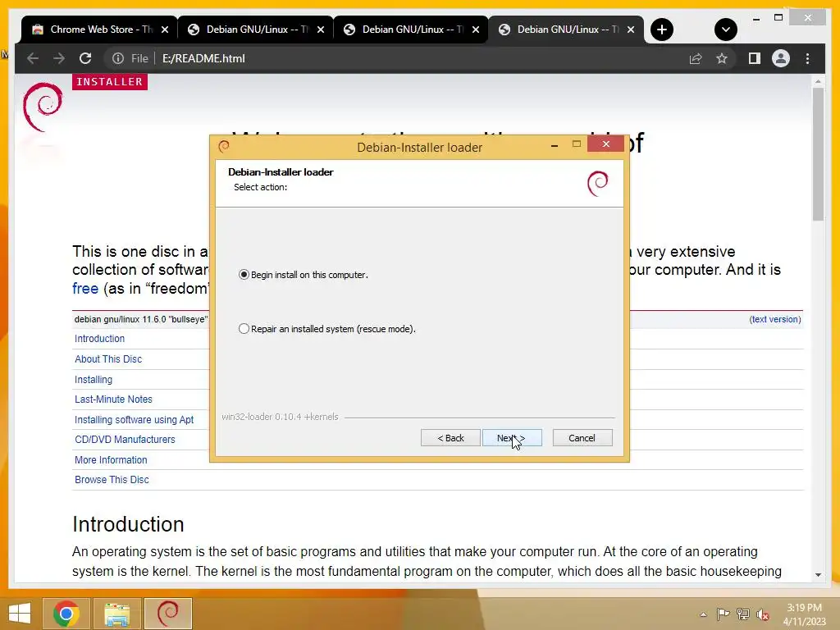The height and width of the screenshot is (630, 840).
Task: Click the browser forward arrow
Action: pyautogui.click(x=59, y=58)
